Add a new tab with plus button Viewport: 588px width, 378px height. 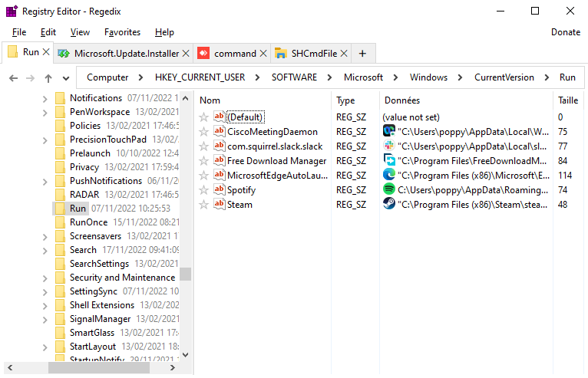(x=362, y=54)
